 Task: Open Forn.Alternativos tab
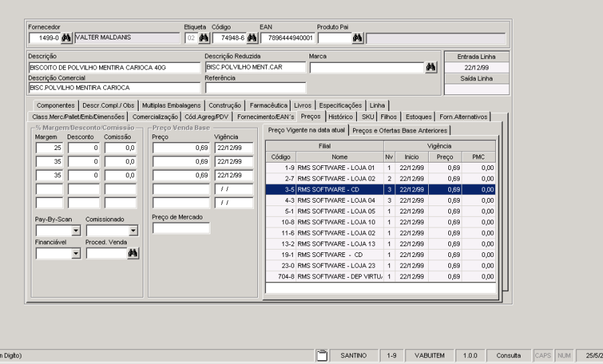click(x=464, y=116)
